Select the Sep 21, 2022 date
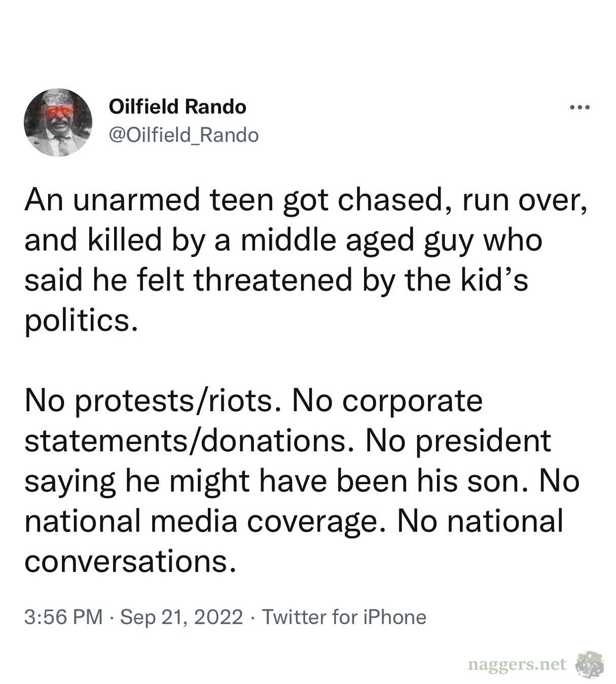Viewport: 616px width, 684px height. click(182, 617)
